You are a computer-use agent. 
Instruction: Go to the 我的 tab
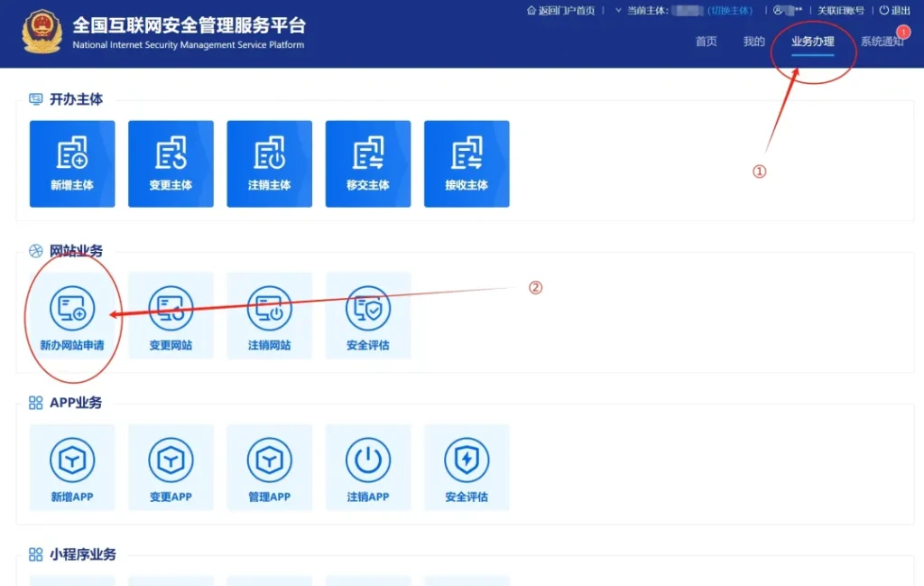[753, 42]
